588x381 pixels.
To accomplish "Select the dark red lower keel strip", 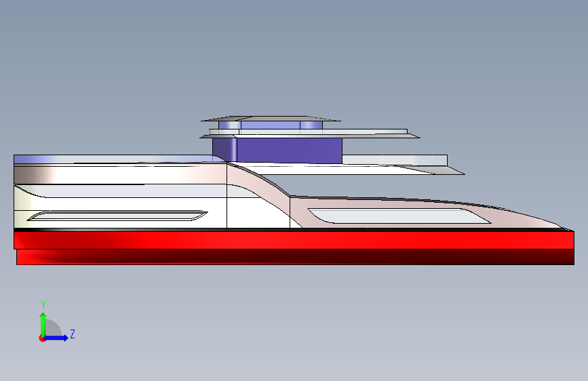I will point(296,257).
